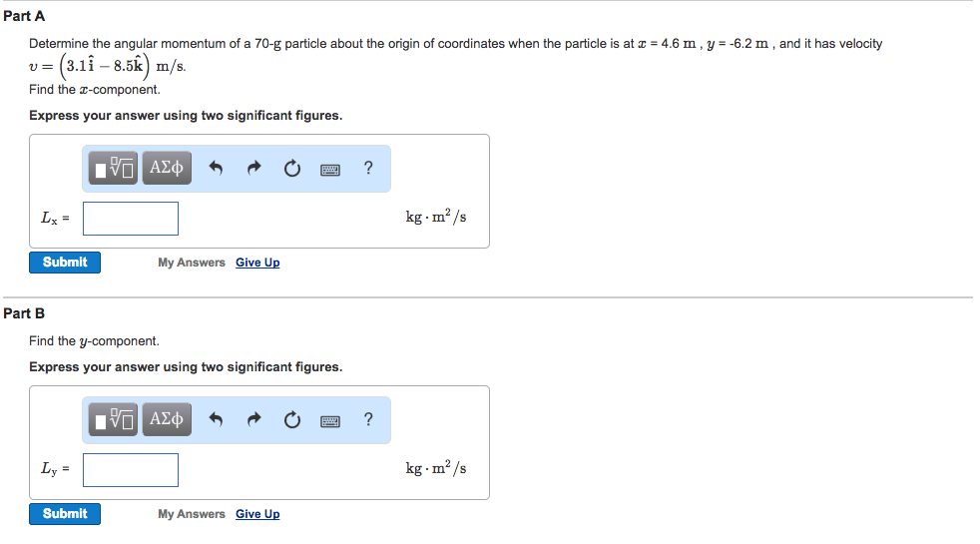Open Greek symbols menu in Part B
This screenshot has width=980, height=544.
166,420
